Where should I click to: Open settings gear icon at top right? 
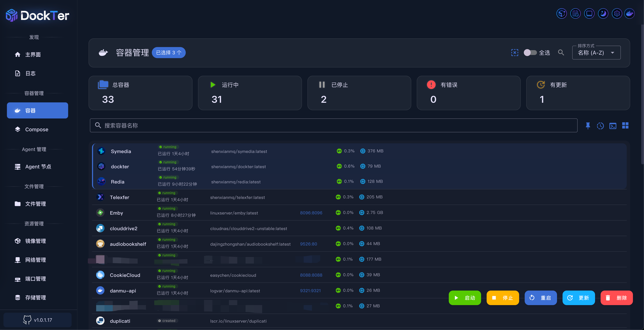[x=617, y=13]
